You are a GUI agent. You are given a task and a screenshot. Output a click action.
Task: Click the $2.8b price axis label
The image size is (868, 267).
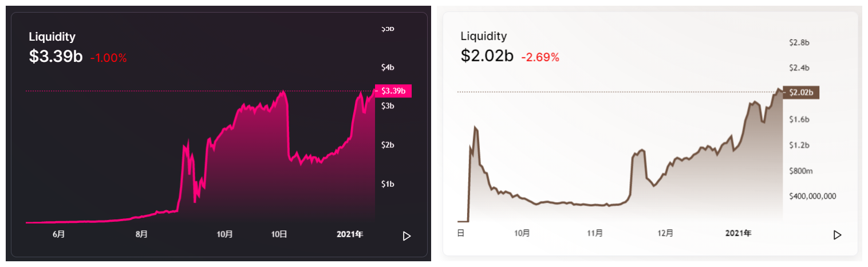(x=799, y=42)
